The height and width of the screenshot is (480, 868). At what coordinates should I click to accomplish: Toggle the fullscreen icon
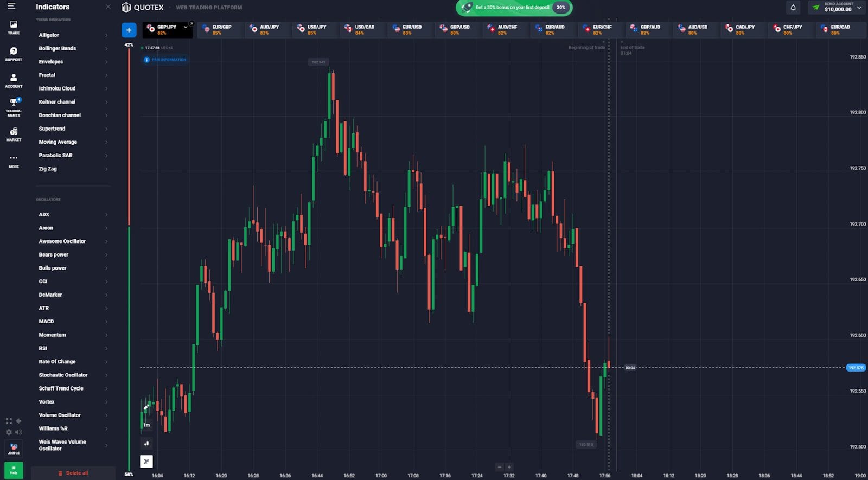9,421
